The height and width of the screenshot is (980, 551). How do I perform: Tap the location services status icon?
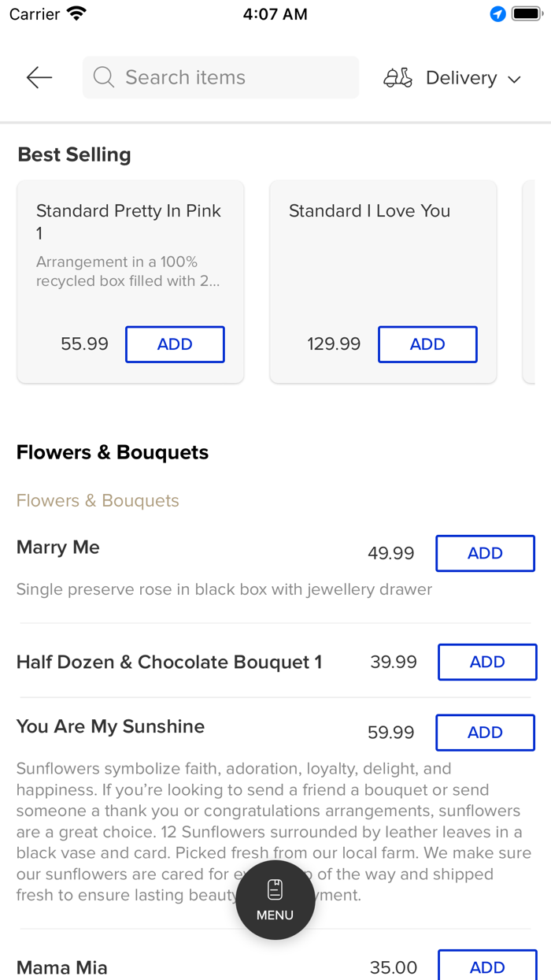pyautogui.click(x=497, y=14)
